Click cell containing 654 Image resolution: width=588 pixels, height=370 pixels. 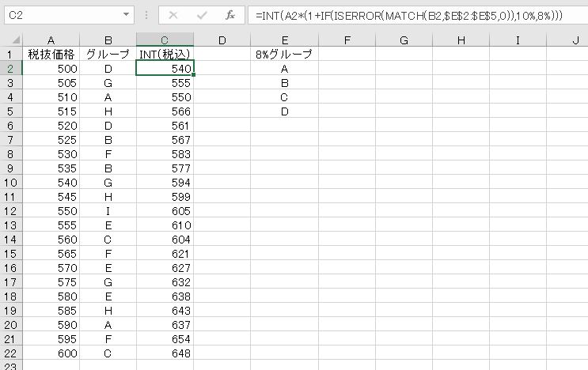[x=165, y=339]
